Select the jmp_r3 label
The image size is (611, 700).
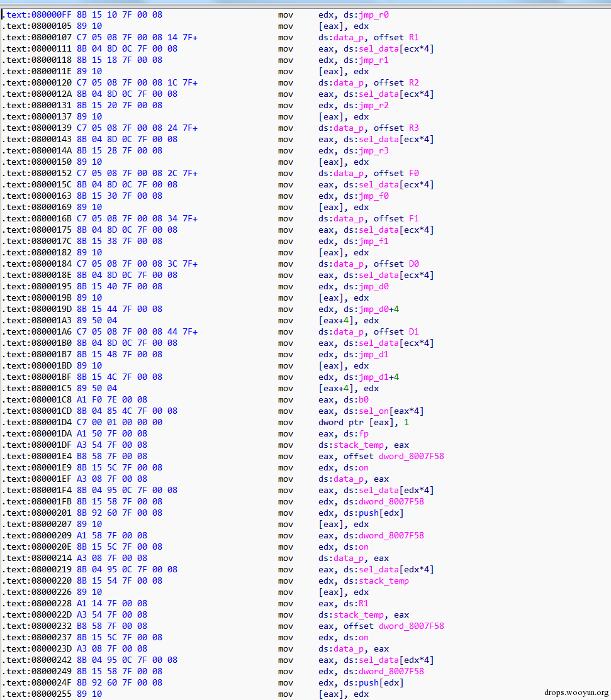click(x=374, y=151)
